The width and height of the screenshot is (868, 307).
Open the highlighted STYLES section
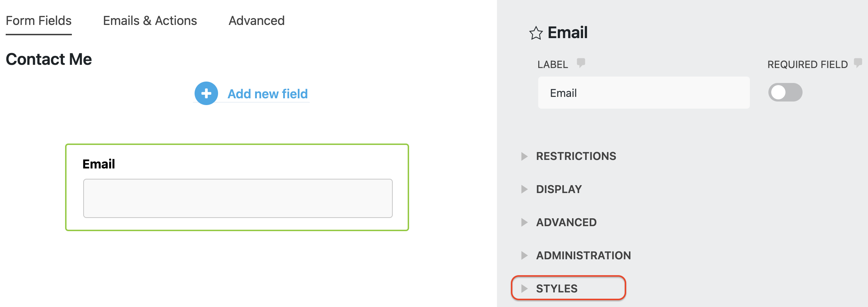click(556, 288)
